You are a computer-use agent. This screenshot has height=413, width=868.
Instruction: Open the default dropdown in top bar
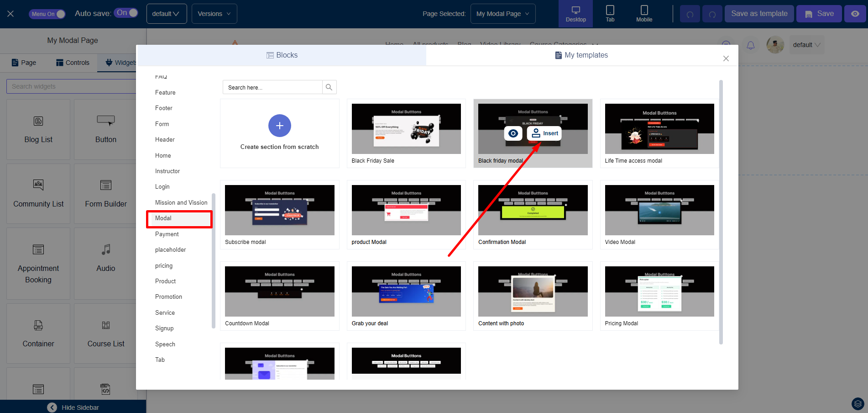point(166,14)
